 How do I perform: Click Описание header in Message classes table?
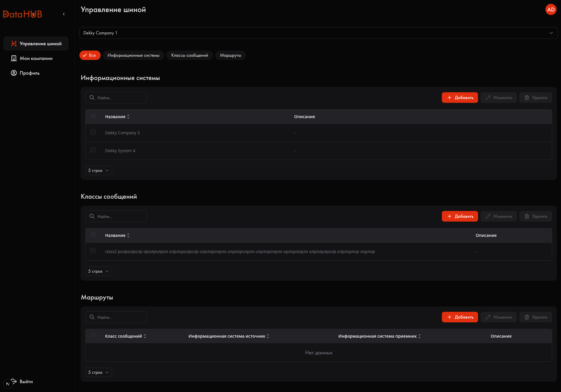click(x=486, y=235)
